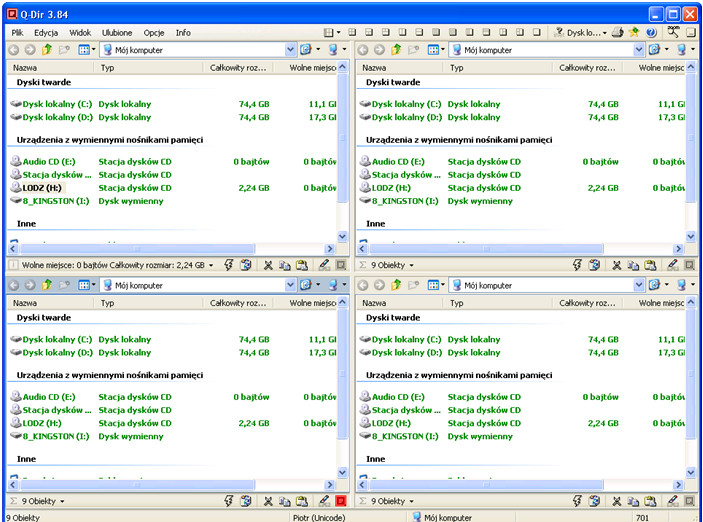Select 'LODZ (H:)' in top-left pane
The image size is (703, 522).
tap(42, 188)
